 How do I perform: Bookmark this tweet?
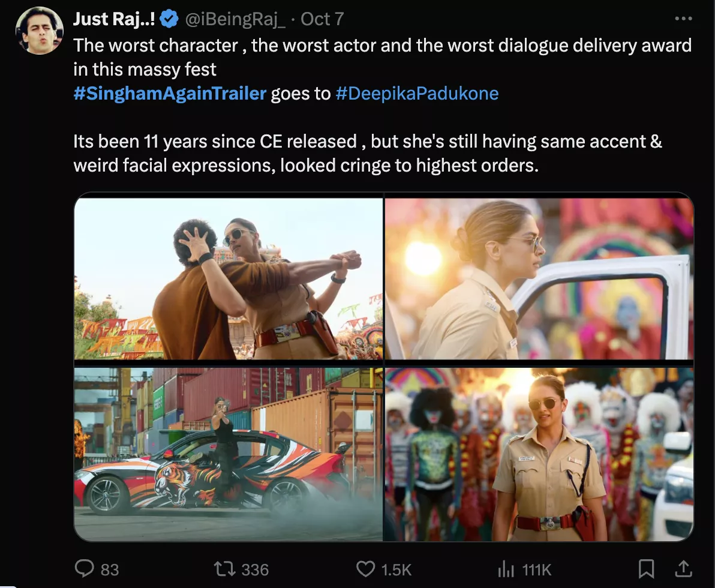pos(646,568)
